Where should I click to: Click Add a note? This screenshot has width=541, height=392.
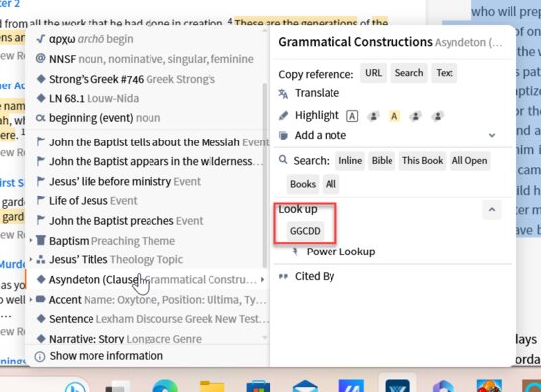click(321, 135)
